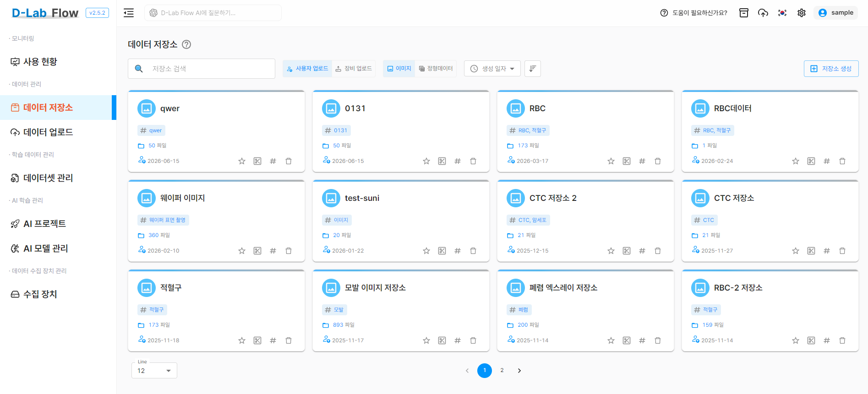Click the '웨이퍼 표면 촬영' tag
Image resolution: width=868 pixels, height=394 pixels.
coord(163,220)
